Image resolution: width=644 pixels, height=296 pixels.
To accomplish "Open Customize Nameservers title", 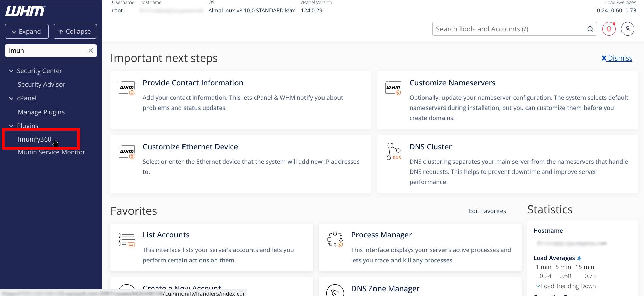I will pos(452,83).
